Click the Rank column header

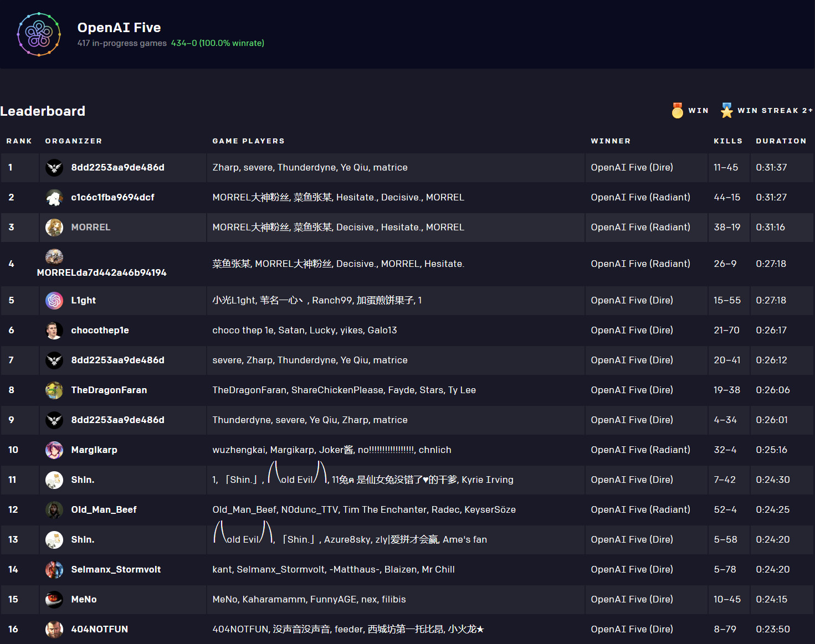click(x=19, y=141)
